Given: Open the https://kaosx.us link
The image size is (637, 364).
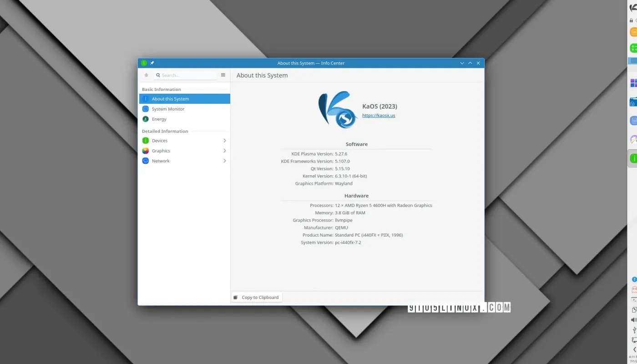Looking at the screenshot, I should [x=378, y=115].
